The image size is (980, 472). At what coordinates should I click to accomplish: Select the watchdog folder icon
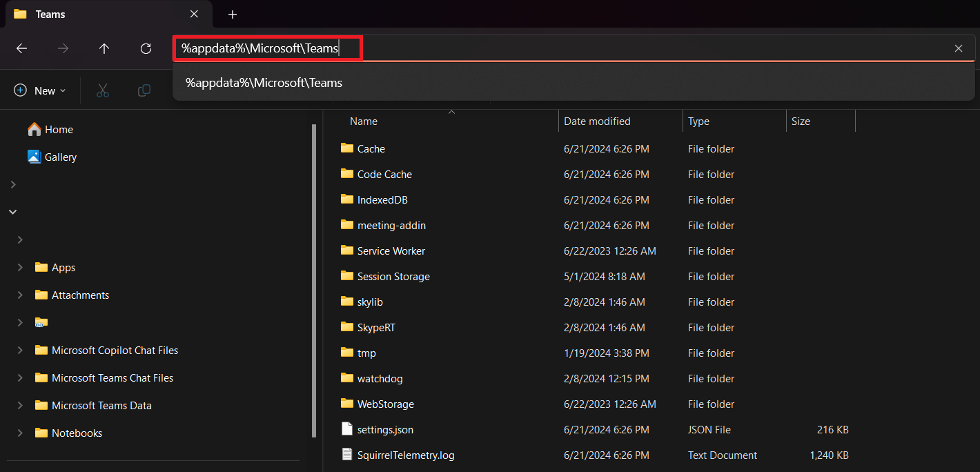[x=347, y=378]
